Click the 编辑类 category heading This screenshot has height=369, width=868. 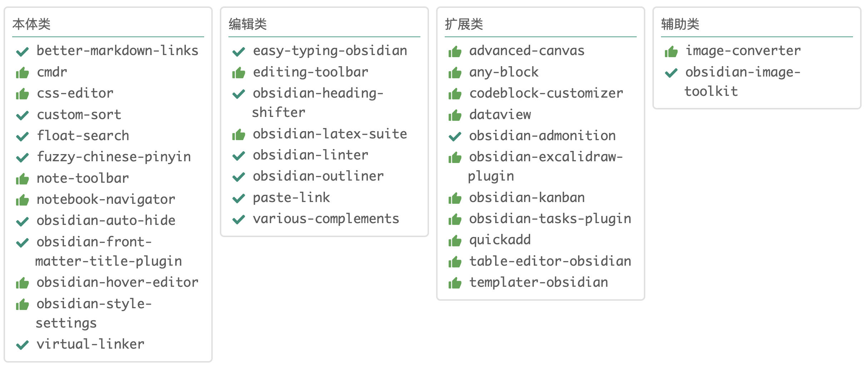click(248, 24)
